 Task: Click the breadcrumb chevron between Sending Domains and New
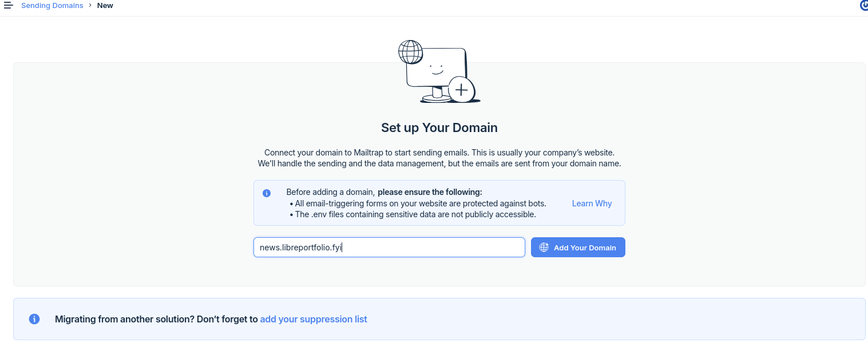point(90,5)
